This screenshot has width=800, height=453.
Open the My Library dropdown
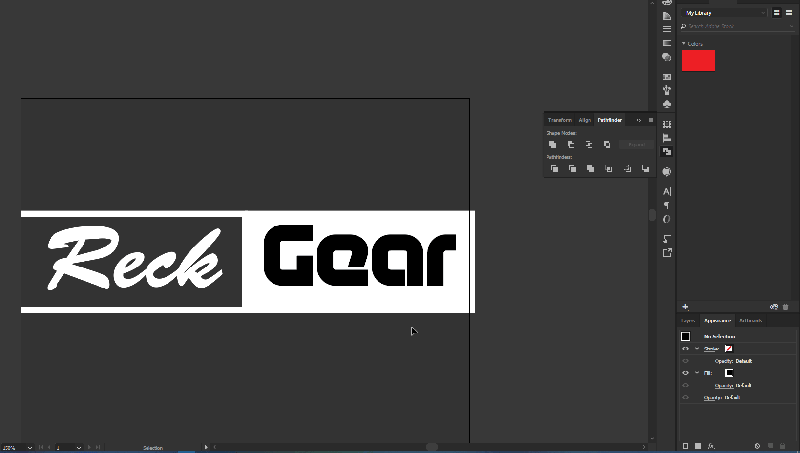tap(725, 13)
